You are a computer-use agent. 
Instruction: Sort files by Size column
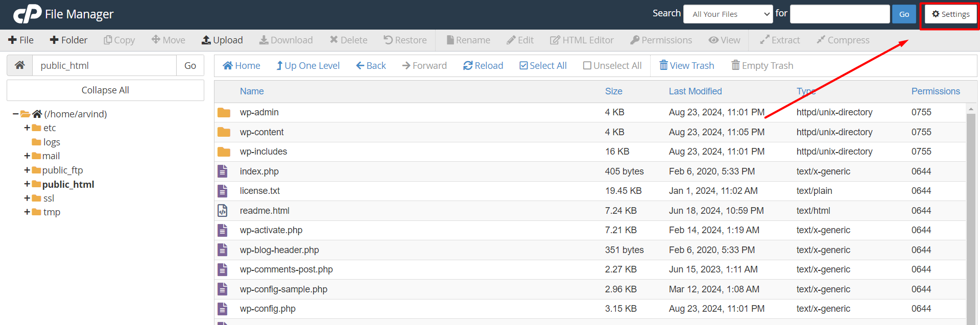613,91
